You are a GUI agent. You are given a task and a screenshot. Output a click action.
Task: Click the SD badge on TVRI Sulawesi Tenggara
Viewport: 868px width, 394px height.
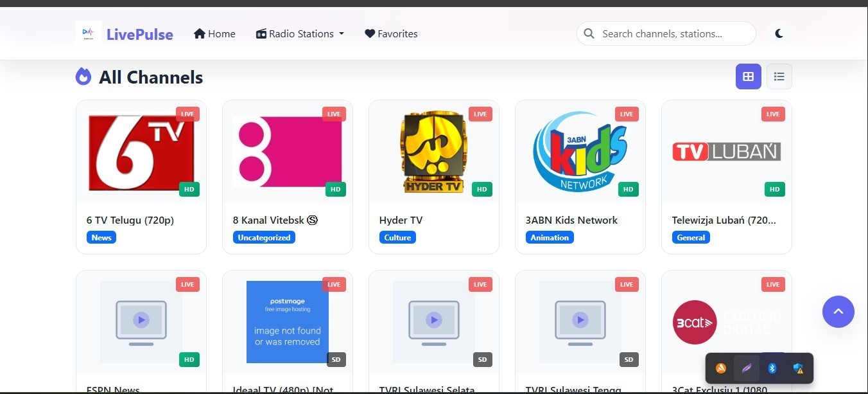pyautogui.click(x=629, y=359)
